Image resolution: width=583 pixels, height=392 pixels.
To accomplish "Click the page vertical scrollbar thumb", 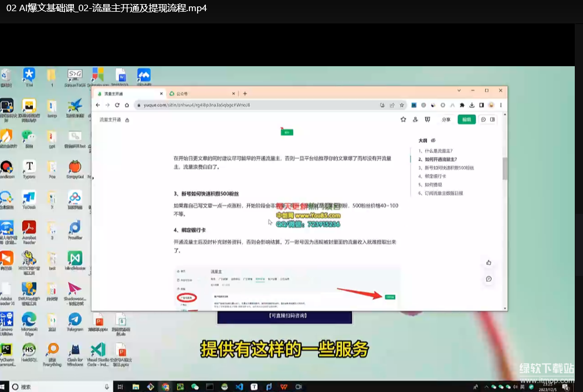I will (x=505, y=168).
